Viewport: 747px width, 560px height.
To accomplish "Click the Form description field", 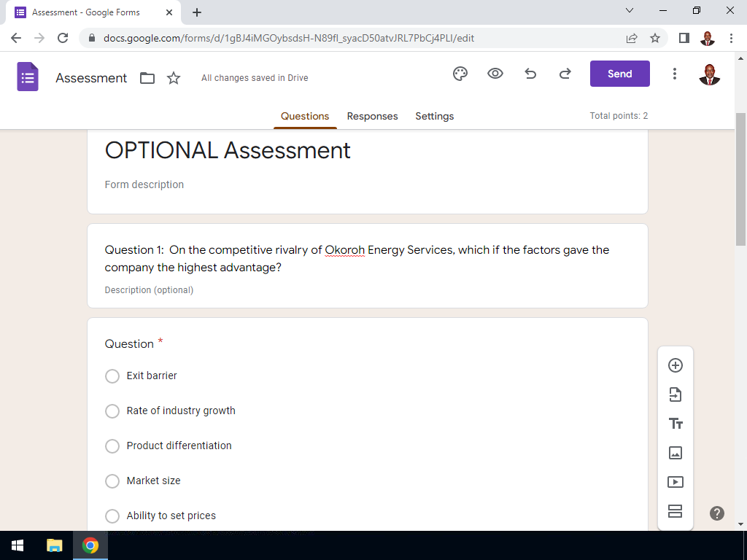I will point(144,184).
